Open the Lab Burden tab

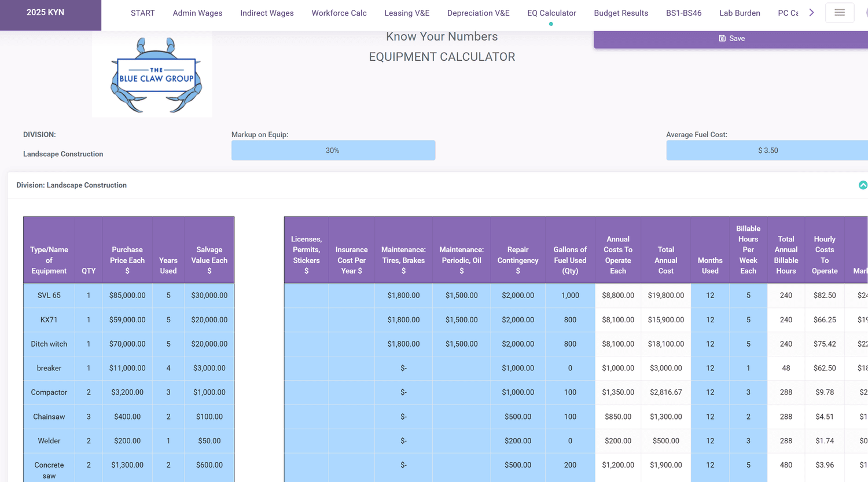(740, 13)
